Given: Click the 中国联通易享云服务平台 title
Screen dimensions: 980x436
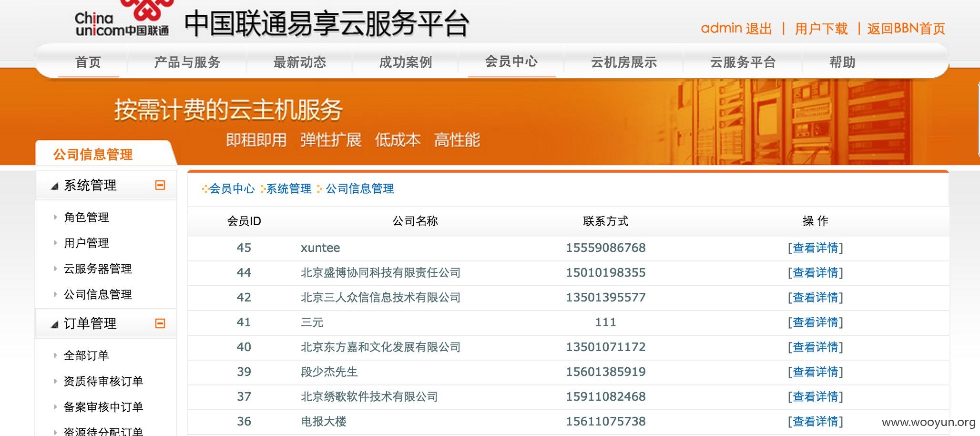Looking at the screenshot, I should (327, 24).
